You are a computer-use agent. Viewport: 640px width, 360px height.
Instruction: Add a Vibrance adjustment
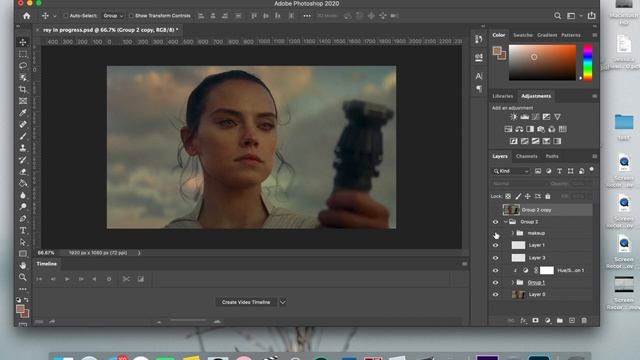click(557, 117)
